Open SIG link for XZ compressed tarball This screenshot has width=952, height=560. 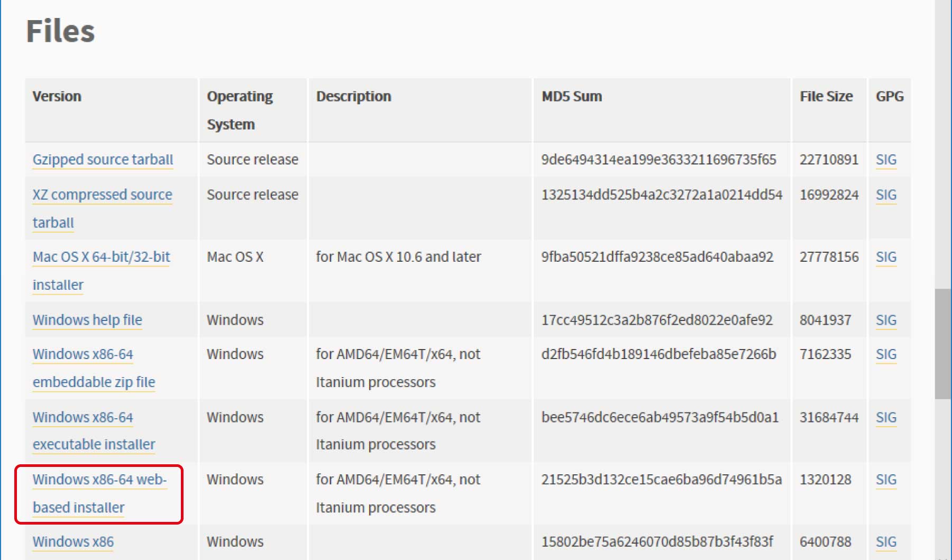point(886,195)
